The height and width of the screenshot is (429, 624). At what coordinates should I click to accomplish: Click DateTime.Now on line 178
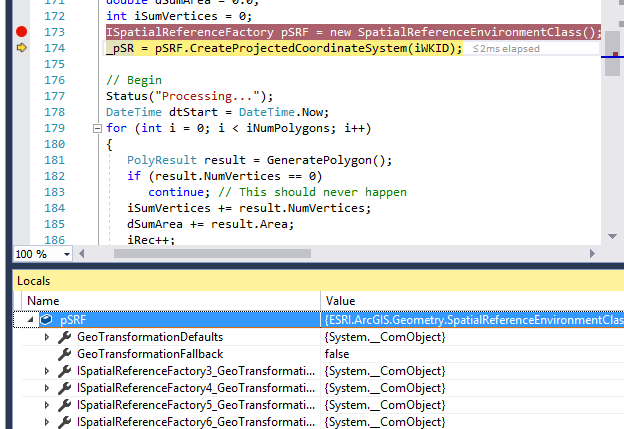(281, 112)
